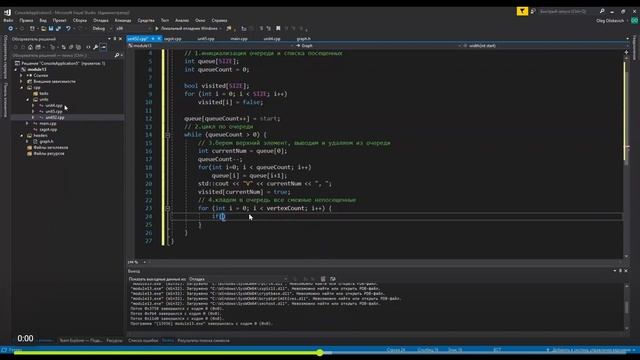Viewport: 640px width, 360px height.
Task: Click the Solution Explorer search magnifier icon
Action: [117, 55]
